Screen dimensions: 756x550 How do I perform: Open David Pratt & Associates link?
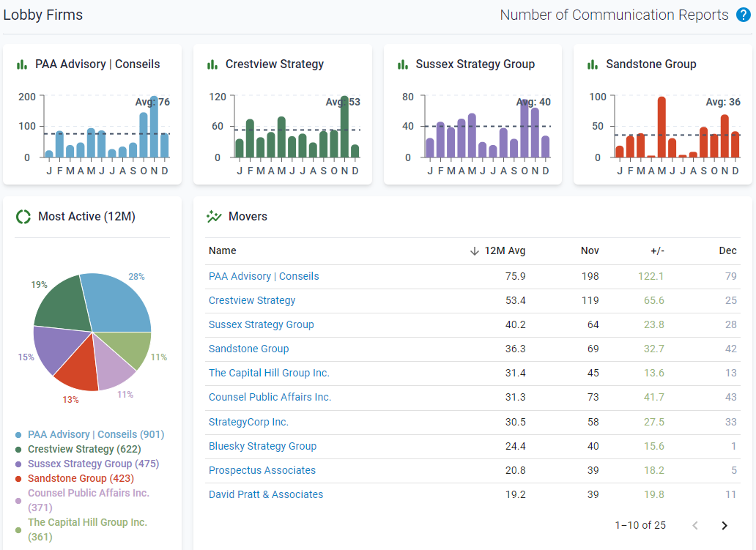[266, 494]
